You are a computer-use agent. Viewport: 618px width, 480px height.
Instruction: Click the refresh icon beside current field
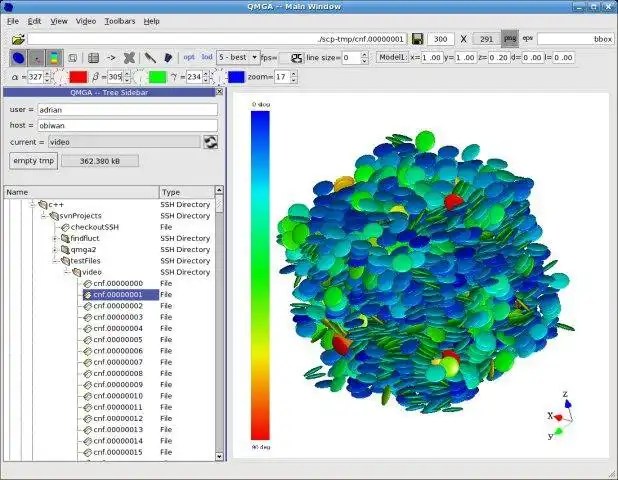[210, 142]
